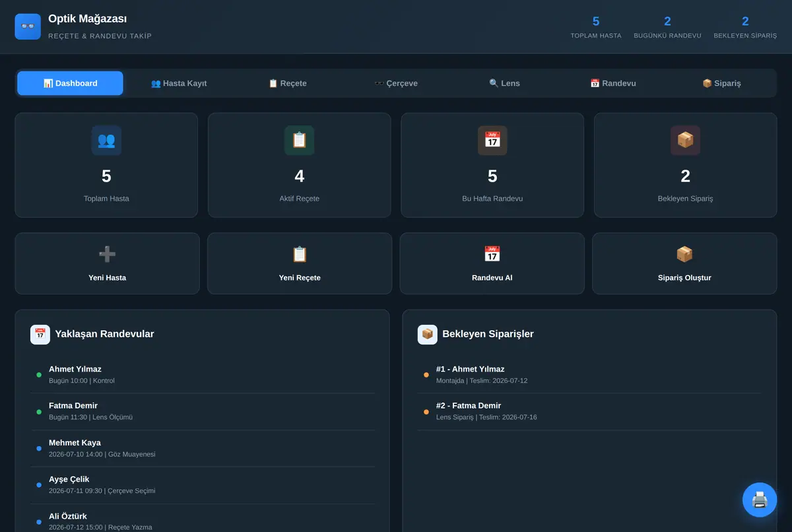Open the Reçete tab
Screen dimensions: 792x532
tap(287, 83)
